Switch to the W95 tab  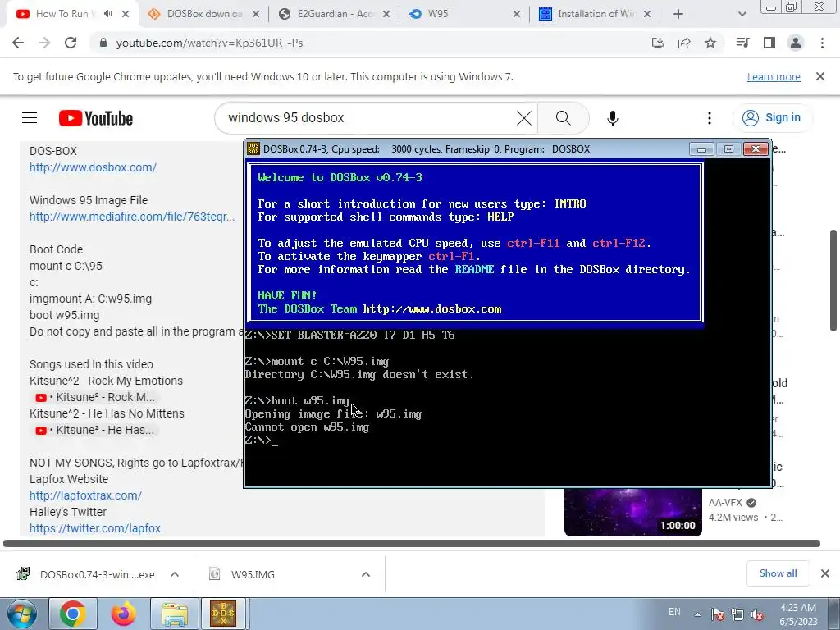click(x=464, y=14)
